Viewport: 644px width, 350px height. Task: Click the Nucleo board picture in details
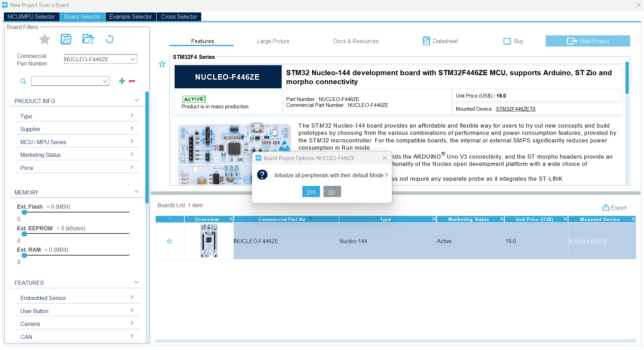234,154
